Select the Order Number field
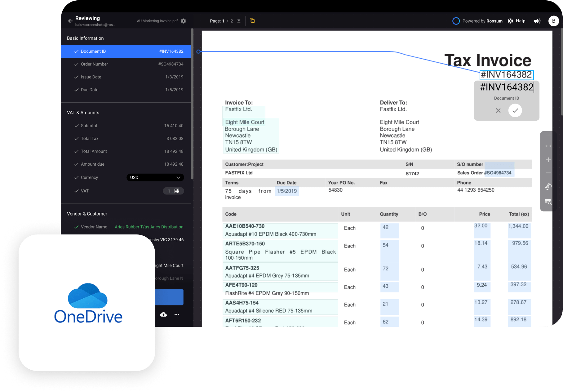563x392 pixels. click(x=126, y=64)
